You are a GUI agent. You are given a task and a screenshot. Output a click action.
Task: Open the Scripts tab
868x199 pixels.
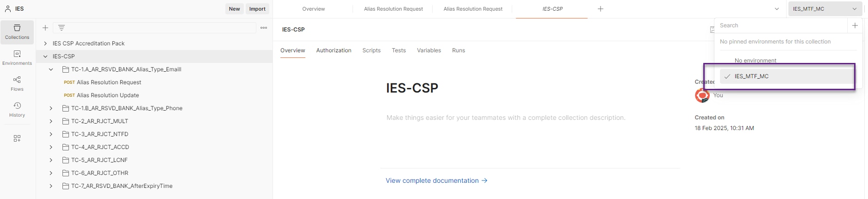pyautogui.click(x=372, y=50)
